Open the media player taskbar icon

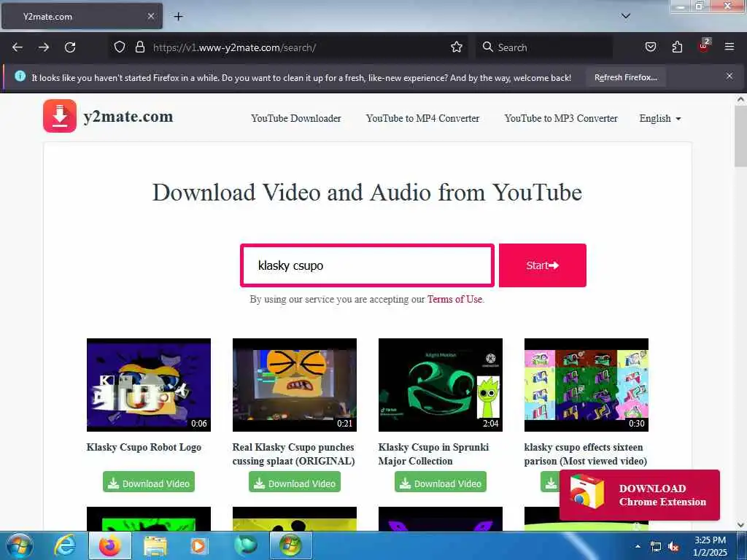click(198, 546)
